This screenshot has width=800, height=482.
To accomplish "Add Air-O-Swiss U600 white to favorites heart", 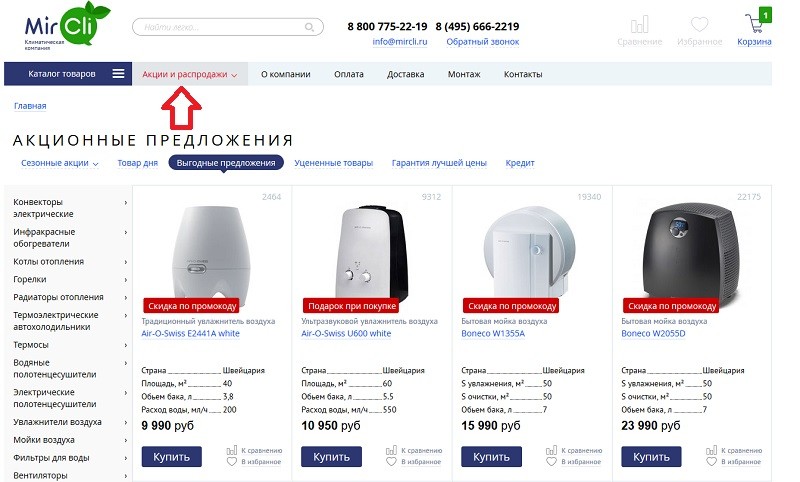I will coord(391,462).
